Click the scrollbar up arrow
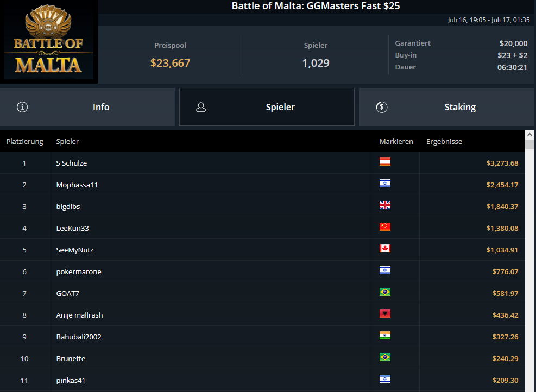Image resolution: width=536 pixels, height=392 pixels. click(x=530, y=135)
